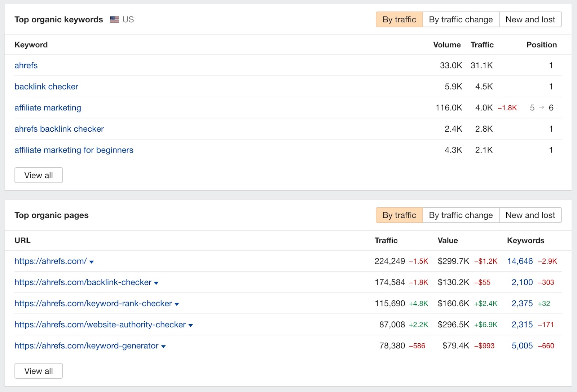Open the ahrefs backlink checker keyword link
The image size is (577, 392).
tap(59, 129)
